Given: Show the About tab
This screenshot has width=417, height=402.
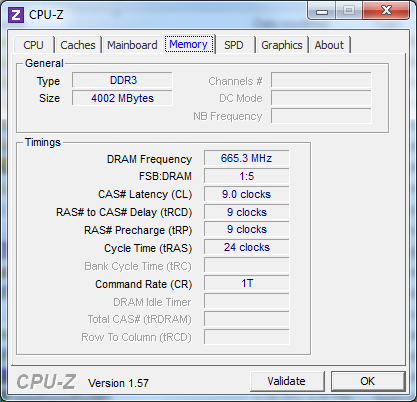Looking at the screenshot, I should pos(329,45).
